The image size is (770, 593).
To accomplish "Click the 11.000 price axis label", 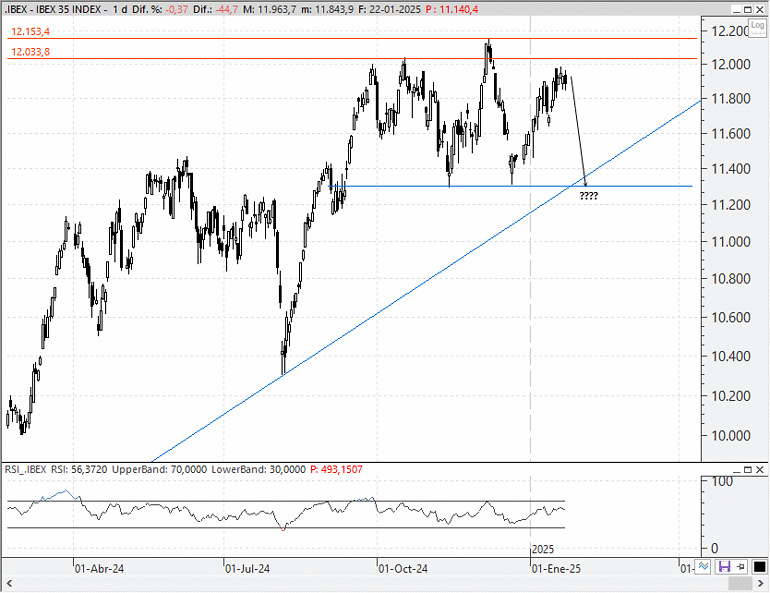I will click(x=731, y=242).
